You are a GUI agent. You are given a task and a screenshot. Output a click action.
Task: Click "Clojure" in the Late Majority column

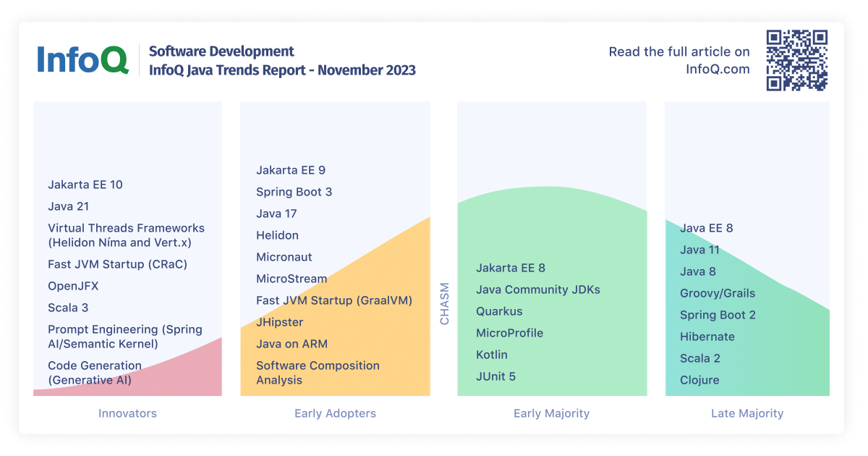click(699, 379)
